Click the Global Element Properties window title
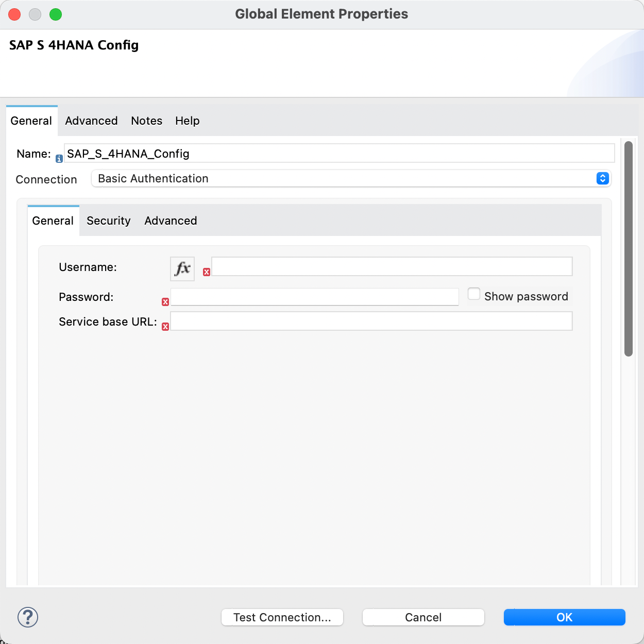The width and height of the screenshot is (644, 644). click(321, 14)
